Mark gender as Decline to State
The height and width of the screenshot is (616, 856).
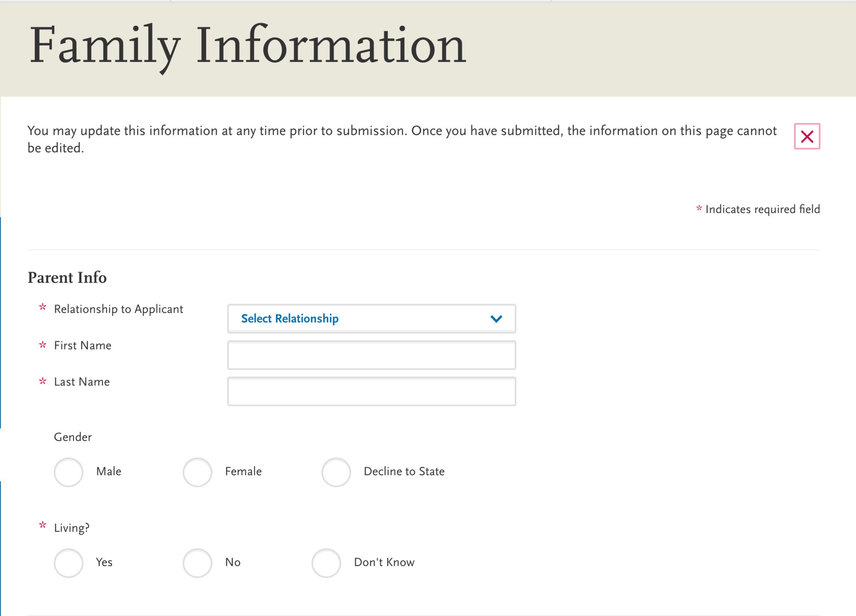point(336,472)
